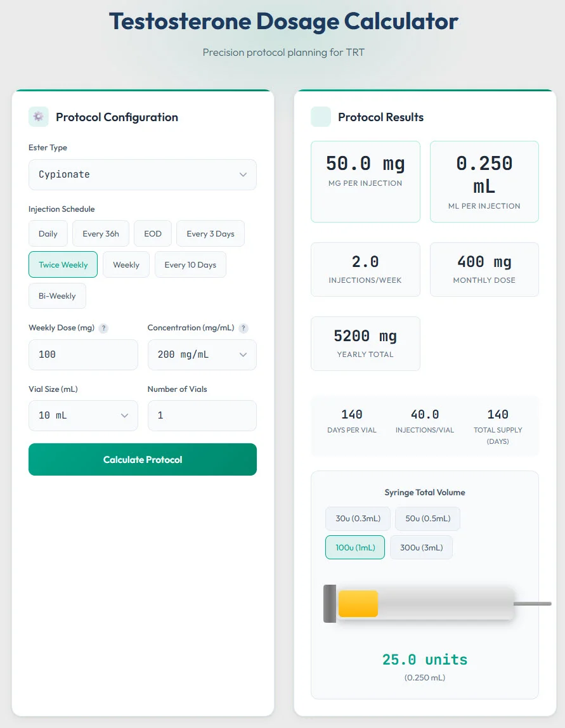This screenshot has height=728, width=565.
Task: Switch to Weekly injection schedule
Action: point(126,264)
